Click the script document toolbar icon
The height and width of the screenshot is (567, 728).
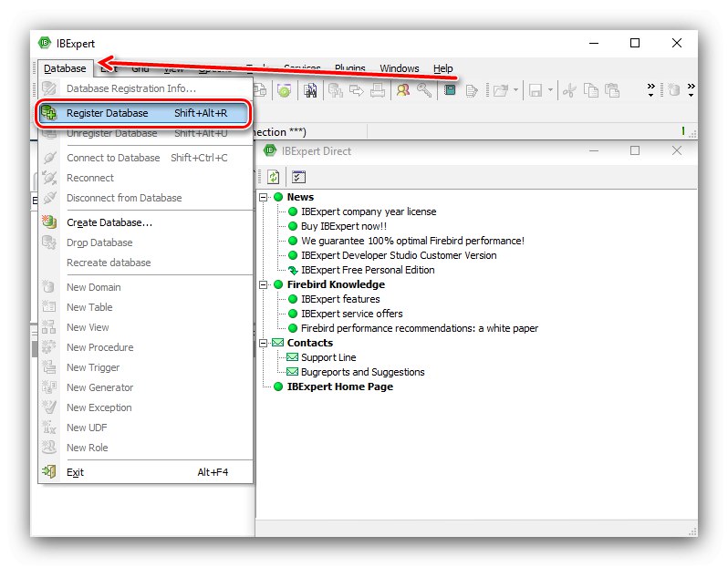point(472,90)
